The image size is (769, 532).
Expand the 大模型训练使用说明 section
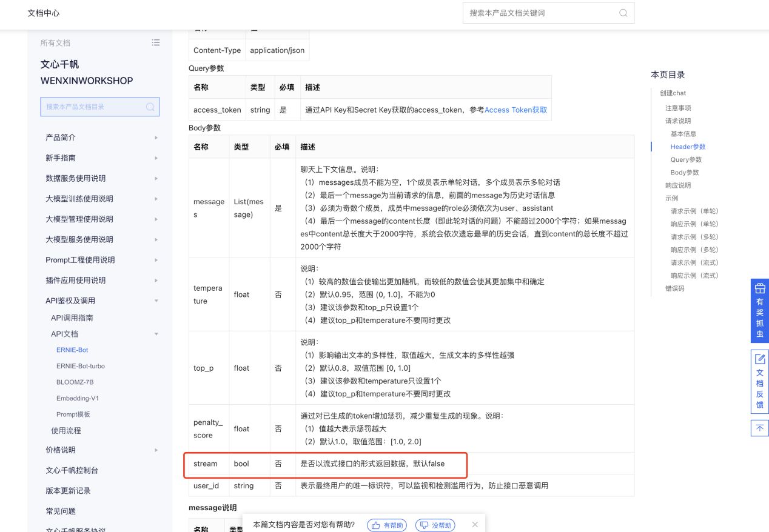point(156,199)
